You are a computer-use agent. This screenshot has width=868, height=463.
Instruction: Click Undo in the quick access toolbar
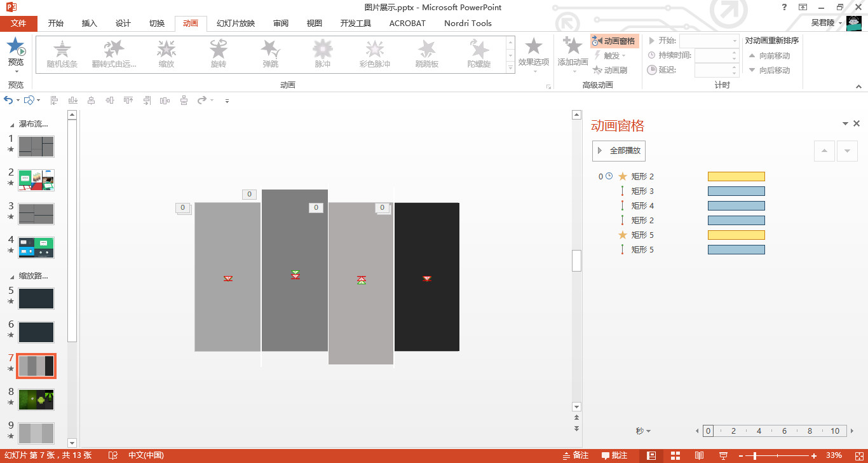[8, 100]
